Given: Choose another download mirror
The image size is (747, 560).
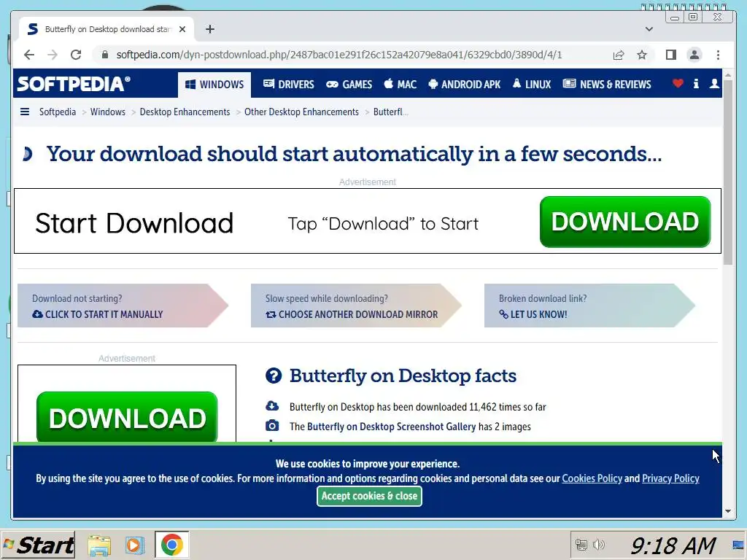Looking at the screenshot, I should [x=352, y=314].
